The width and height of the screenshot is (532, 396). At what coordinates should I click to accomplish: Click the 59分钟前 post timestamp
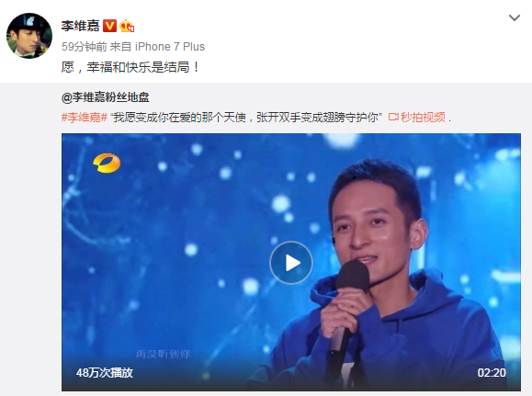coord(85,47)
